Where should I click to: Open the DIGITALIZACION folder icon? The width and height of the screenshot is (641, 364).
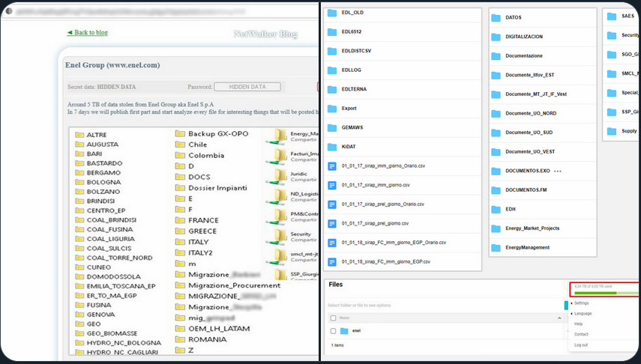[x=496, y=37]
